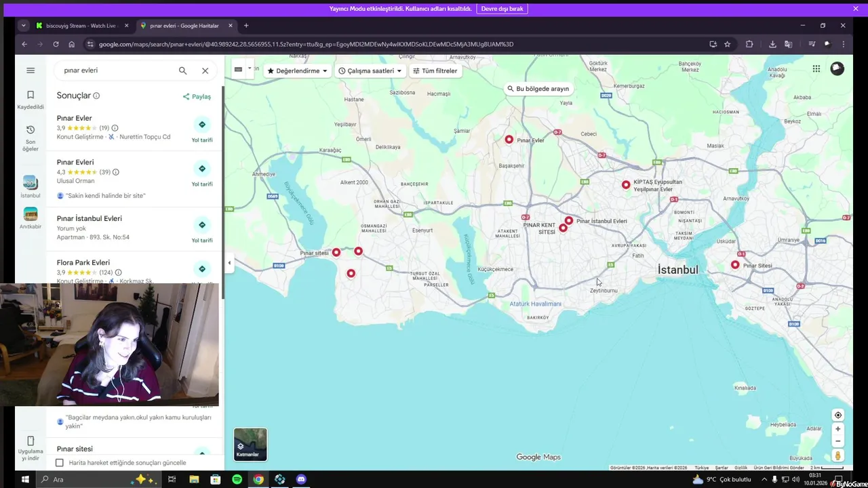Zoom in on the map
This screenshot has width=868, height=488.
(x=838, y=429)
